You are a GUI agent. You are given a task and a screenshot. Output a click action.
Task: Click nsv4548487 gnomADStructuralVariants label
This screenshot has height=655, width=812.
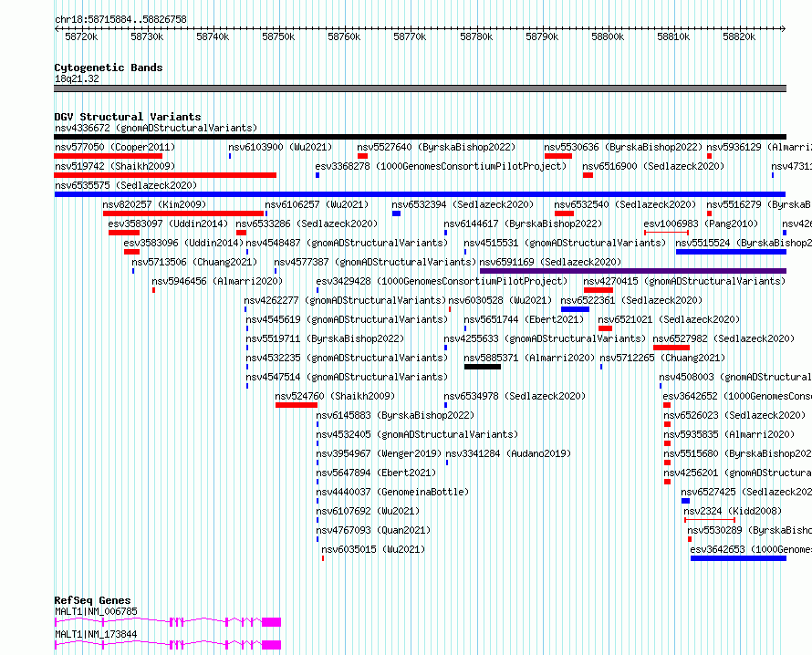pyautogui.click(x=347, y=243)
